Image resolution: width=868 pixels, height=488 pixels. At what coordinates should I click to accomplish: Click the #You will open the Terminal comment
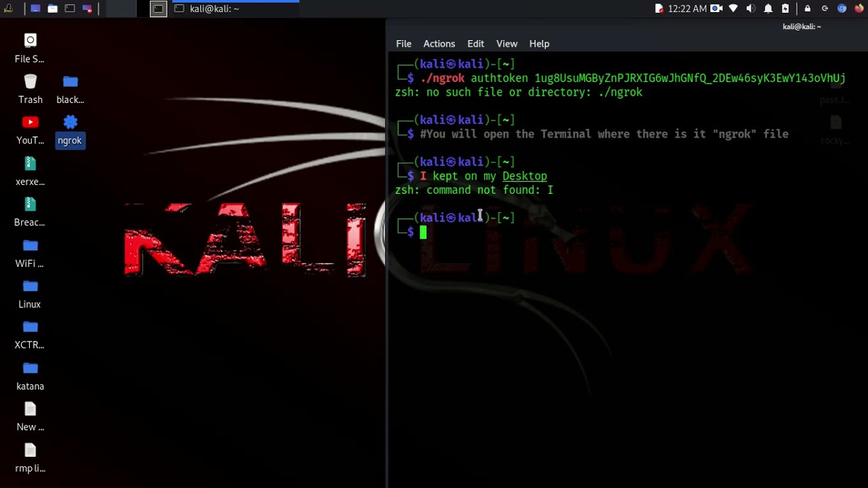pyautogui.click(x=604, y=134)
